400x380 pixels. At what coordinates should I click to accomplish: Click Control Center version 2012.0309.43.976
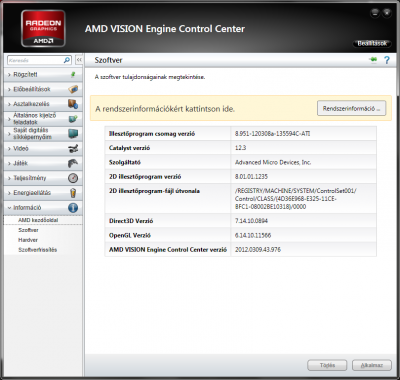pyautogui.click(x=258, y=249)
